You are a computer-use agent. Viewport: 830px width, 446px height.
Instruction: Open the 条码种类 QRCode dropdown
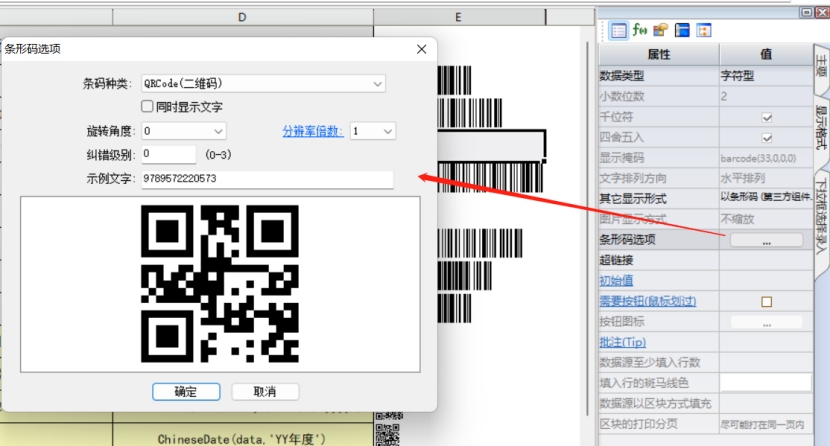pyautogui.click(x=263, y=84)
